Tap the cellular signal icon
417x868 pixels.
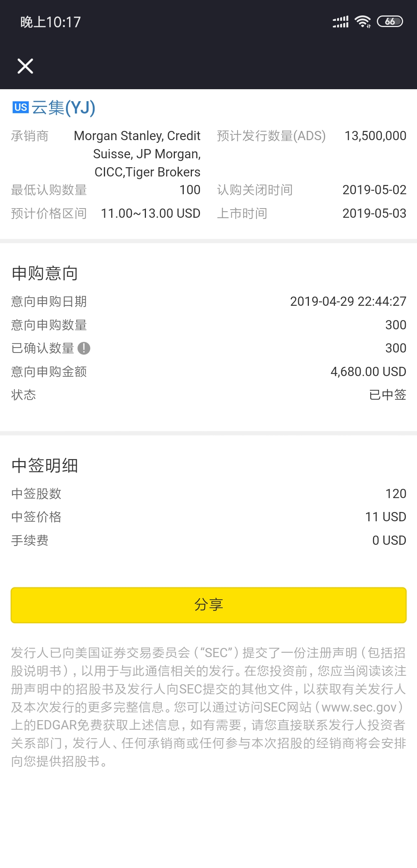pos(341,22)
